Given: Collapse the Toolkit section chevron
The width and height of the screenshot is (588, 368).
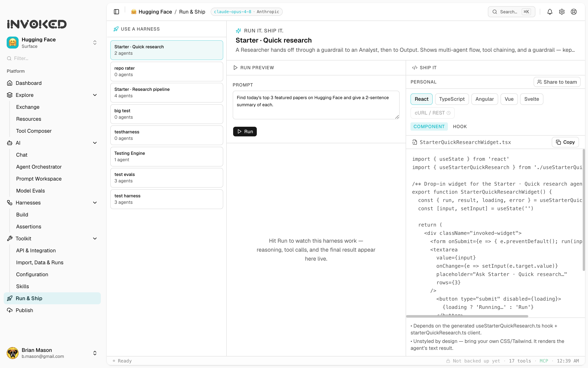Looking at the screenshot, I should click(x=95, y=239).
